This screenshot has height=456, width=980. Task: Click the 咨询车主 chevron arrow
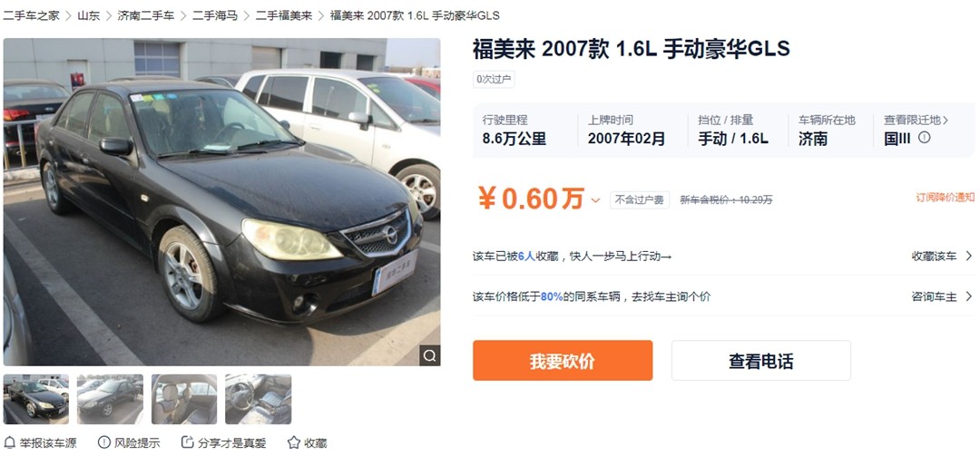tap(969, 296)
